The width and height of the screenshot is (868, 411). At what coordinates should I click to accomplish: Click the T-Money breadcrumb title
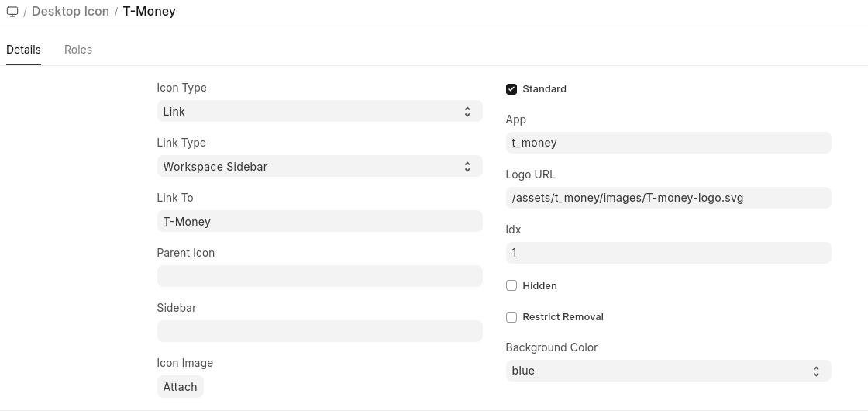coord(149,12)
